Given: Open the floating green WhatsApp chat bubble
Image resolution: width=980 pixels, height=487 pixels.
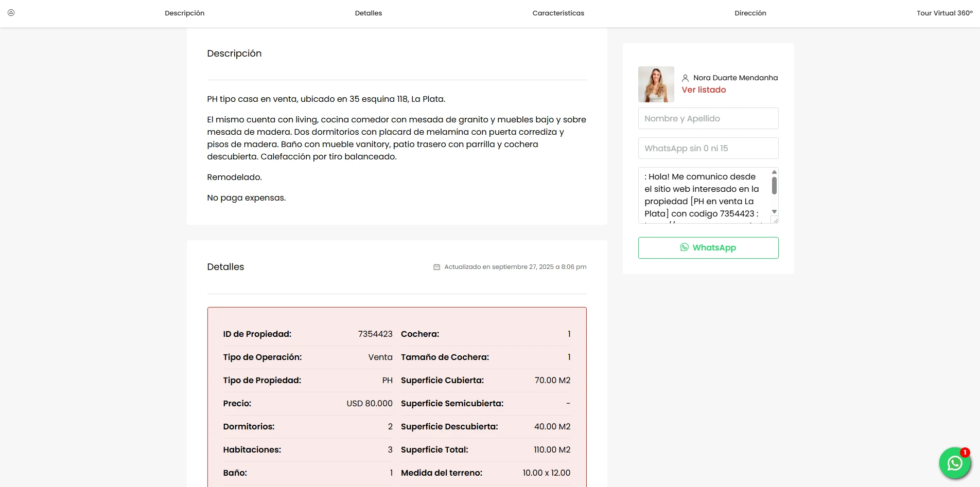Looking at the screenshot, I should coord(954,463).
